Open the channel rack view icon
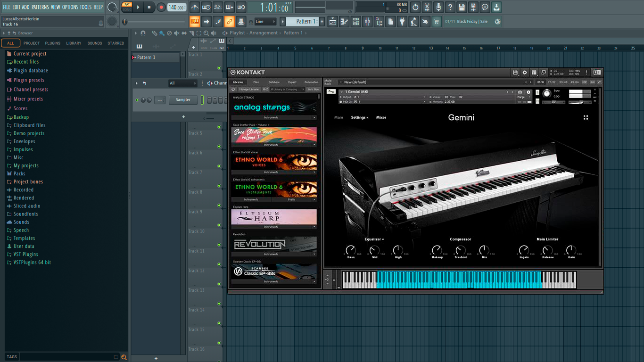 [356, 21]
